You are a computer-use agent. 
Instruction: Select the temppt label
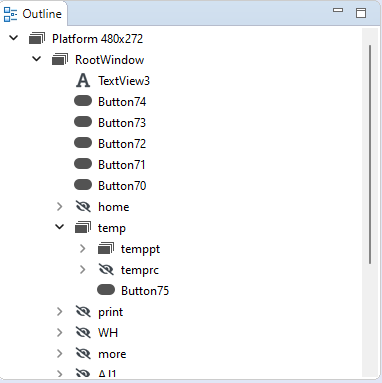click(x=140, y=249)
